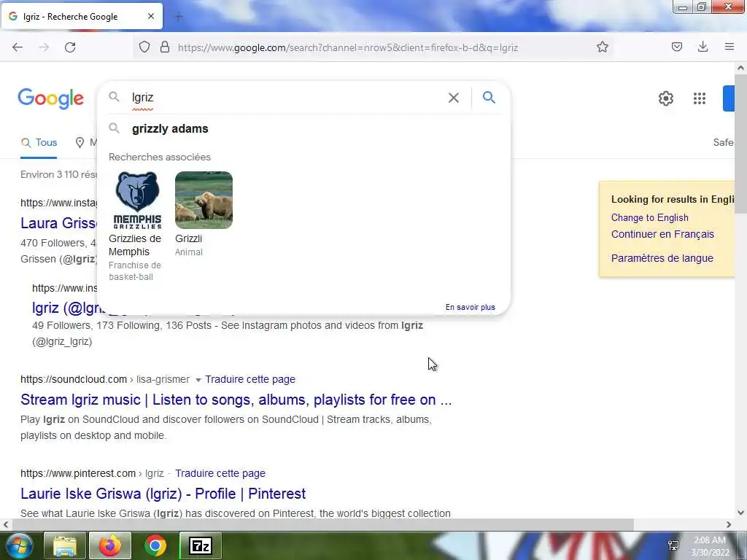Viewport: 747px width, 560px height.
Task: Go back using the browser back arrow
Action: (18, 47)
